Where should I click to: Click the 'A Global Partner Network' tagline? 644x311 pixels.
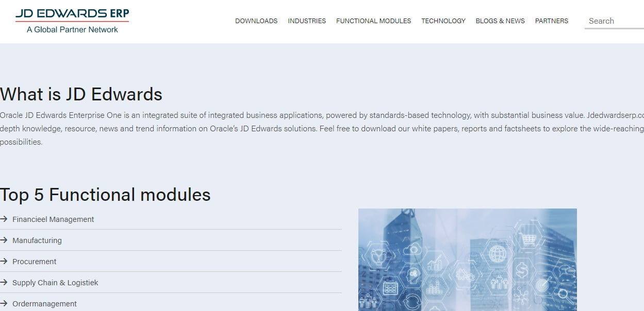point(72,30)
